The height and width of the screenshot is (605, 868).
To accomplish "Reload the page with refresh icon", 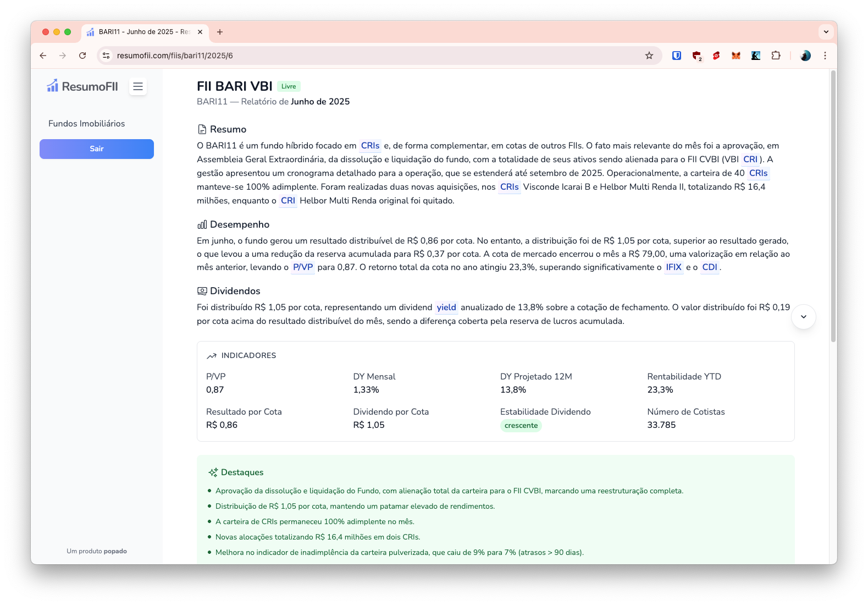I will click(82, 56).
